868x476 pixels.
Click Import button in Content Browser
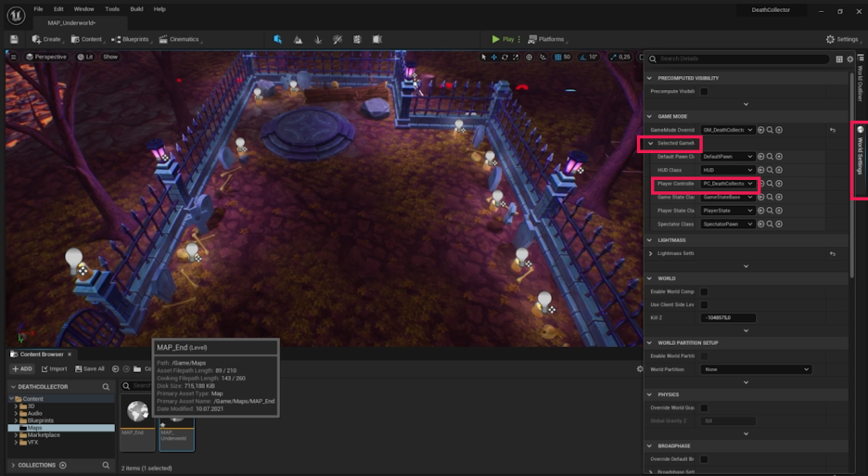point(54,368)
